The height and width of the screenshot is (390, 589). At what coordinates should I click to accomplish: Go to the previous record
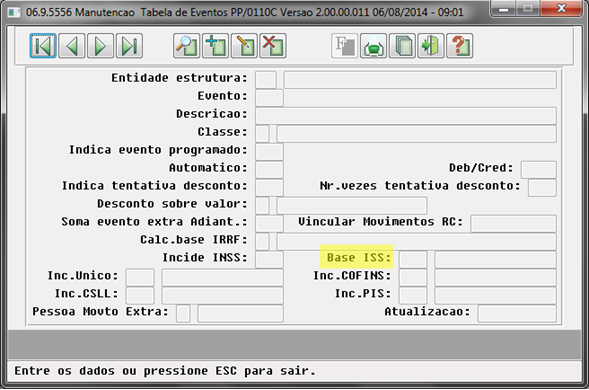click(x=72, y=46)
